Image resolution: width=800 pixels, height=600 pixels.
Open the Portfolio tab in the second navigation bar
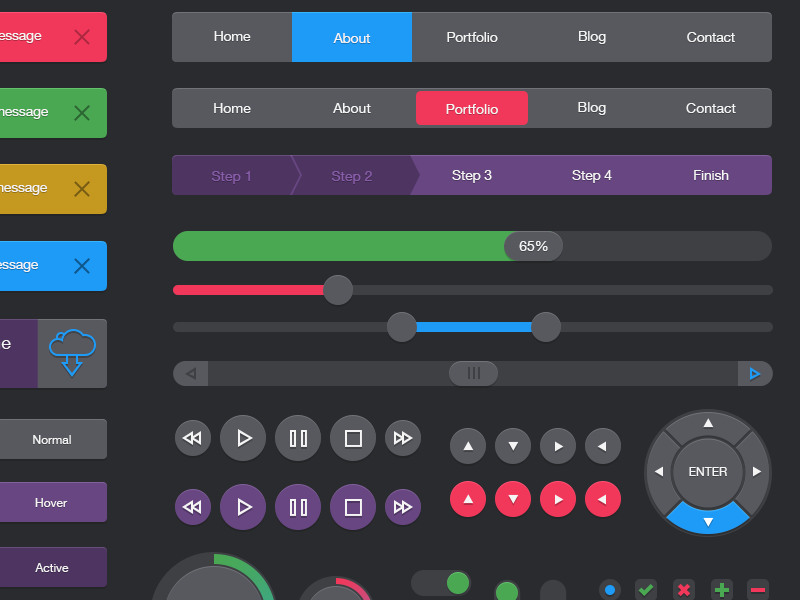click(471, 108)
